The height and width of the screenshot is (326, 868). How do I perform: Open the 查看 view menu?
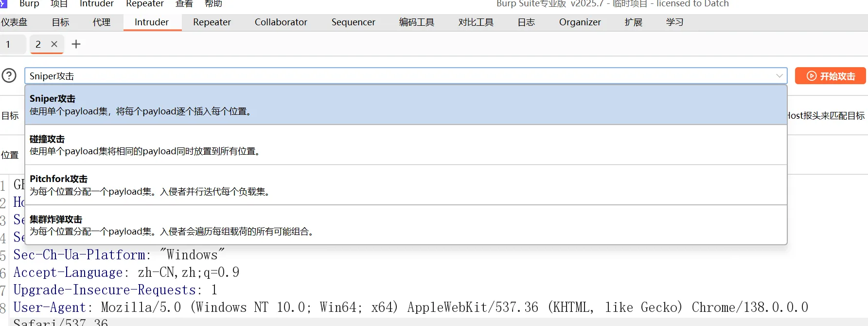click(x=184, y=4)
